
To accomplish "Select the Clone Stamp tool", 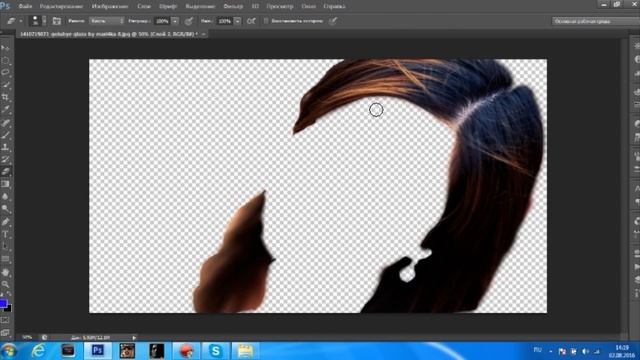I will point(5,147).
